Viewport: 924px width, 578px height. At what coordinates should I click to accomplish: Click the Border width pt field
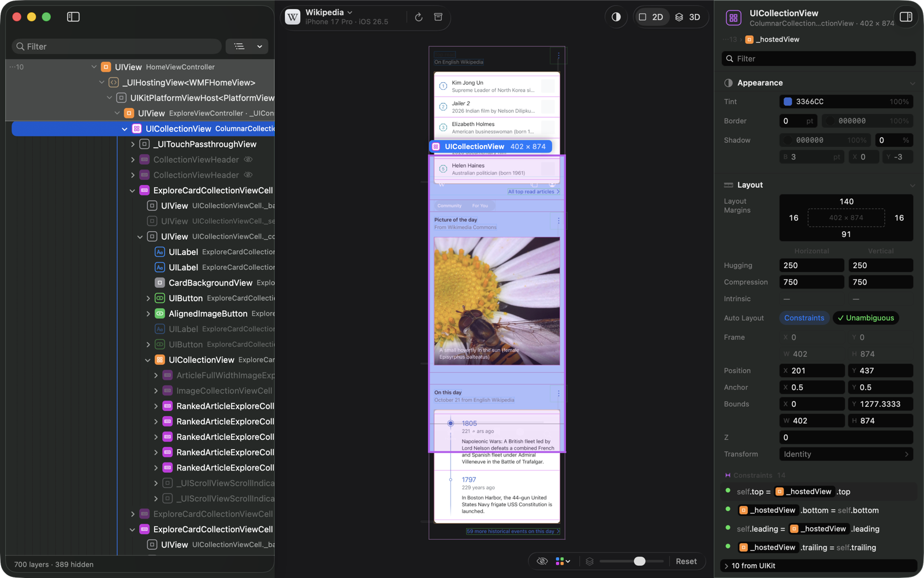798,121
